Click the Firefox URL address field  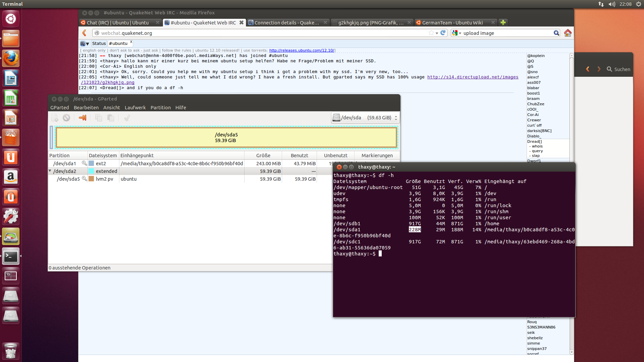pyautogui.click(x=262, y=33)
